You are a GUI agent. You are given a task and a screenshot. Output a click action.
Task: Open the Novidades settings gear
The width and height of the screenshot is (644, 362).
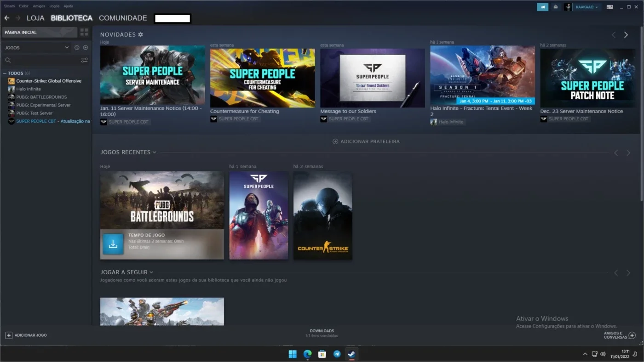point(141,35)
